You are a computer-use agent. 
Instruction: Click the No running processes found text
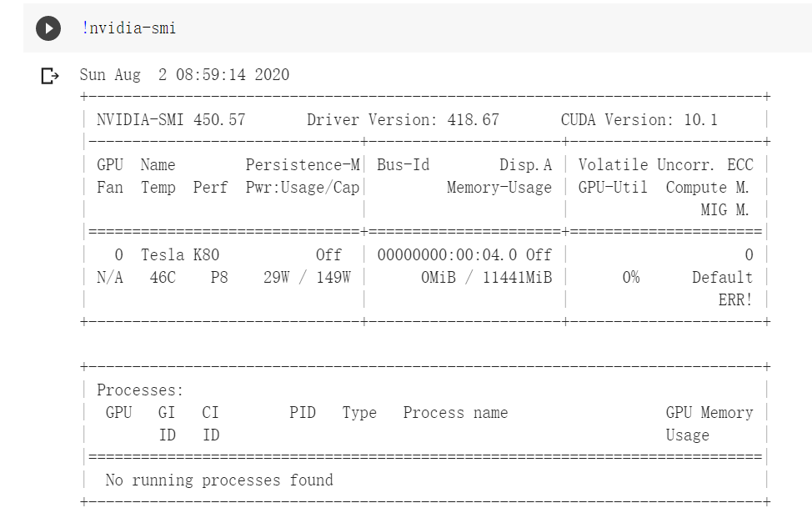click(219, 480)
